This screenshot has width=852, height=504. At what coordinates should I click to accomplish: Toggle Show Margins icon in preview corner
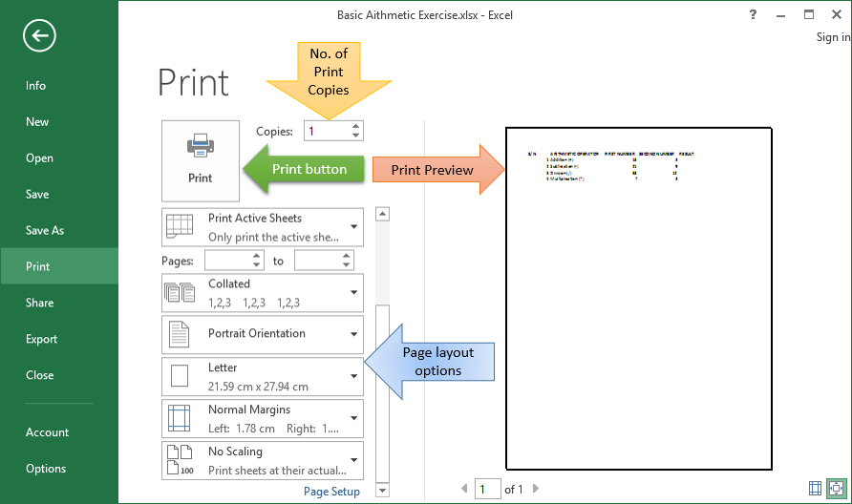[815, 488]
